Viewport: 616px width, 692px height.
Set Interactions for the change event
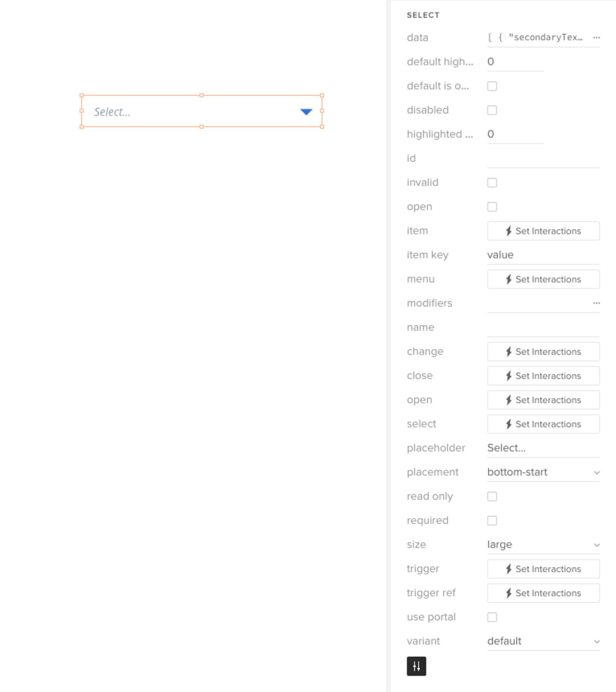pyautogui.click(x=543, y=352)
